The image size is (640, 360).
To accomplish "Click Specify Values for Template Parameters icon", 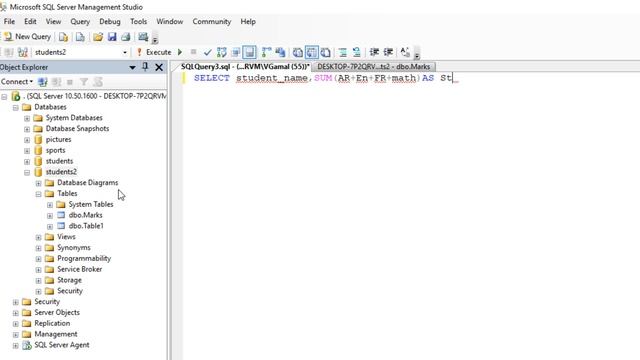I will tap(405, 52).
